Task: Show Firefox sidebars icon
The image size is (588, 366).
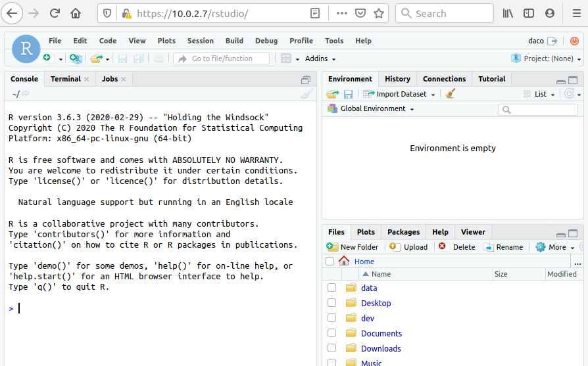Action: tap(529, 14)
